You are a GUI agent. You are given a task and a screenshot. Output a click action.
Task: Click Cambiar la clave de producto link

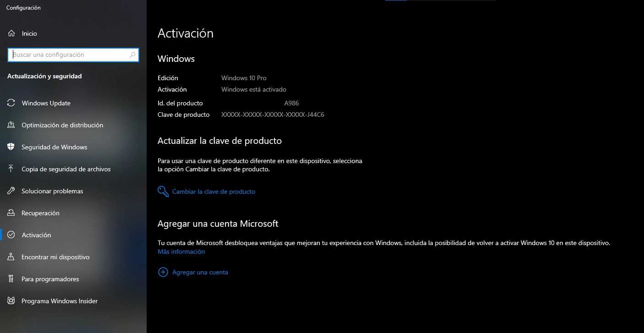pyautogui.click(x=214, y=191)
